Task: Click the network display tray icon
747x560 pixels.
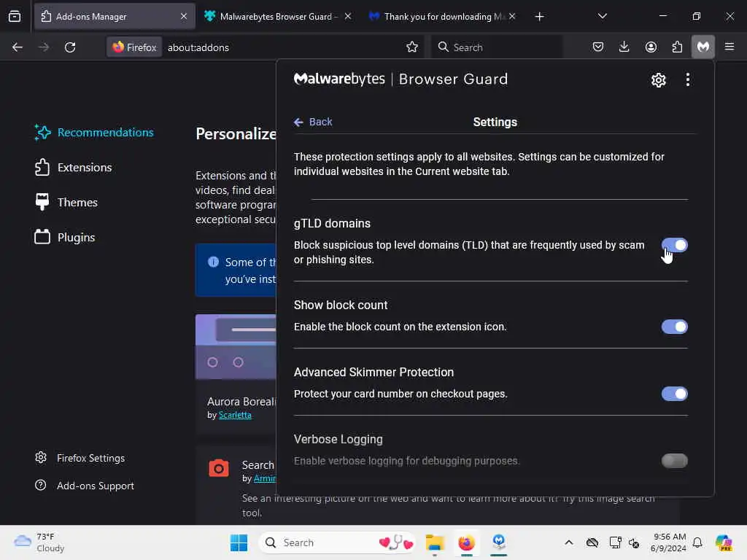Action: pyautogui.click(x=614, y=542)
